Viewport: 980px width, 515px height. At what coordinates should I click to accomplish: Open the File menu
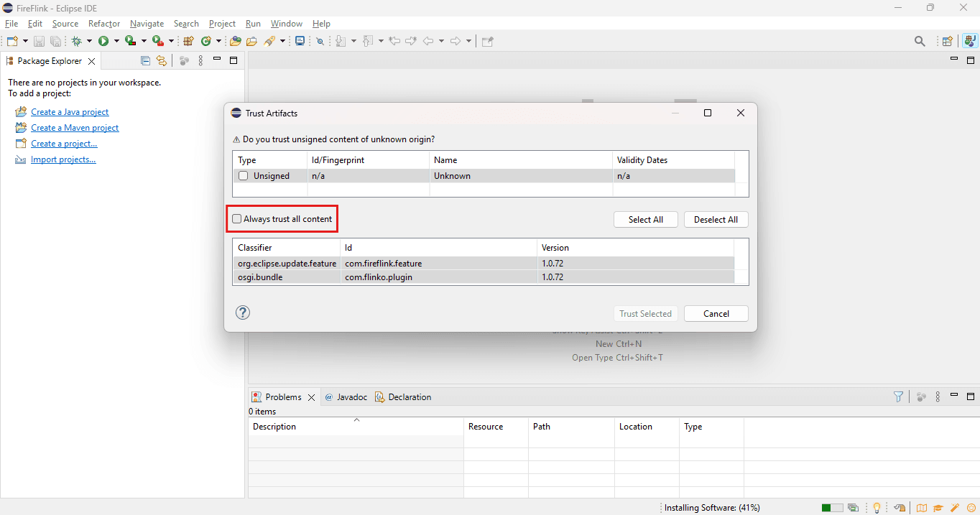pyautogui.click(x=11, y=24)
